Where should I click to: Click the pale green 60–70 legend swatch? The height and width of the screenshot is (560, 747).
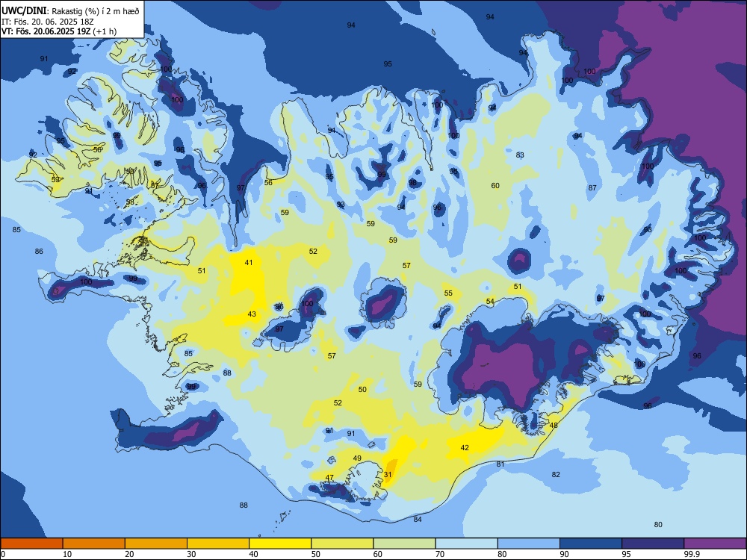(404, 544)
